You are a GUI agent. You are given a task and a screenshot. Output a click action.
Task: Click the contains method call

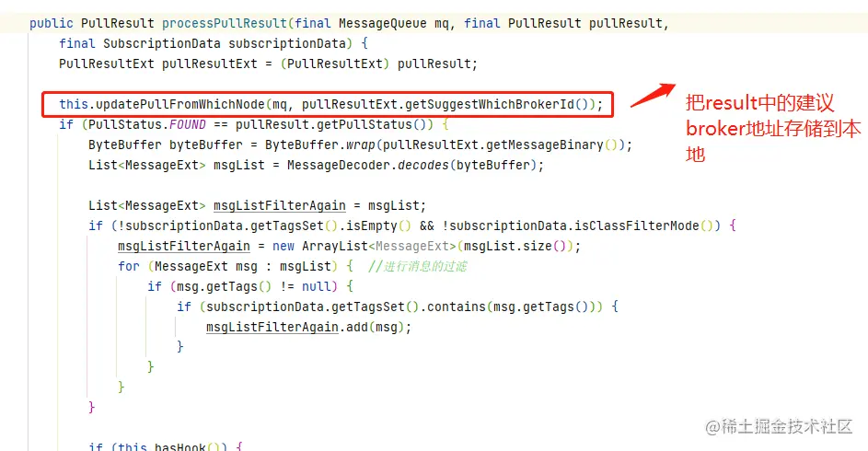point(457,307)
